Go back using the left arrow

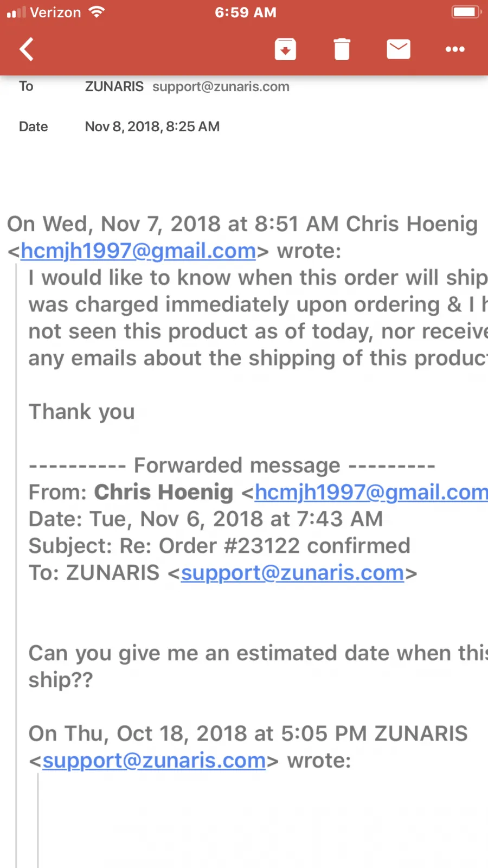[x=27, y=49]
